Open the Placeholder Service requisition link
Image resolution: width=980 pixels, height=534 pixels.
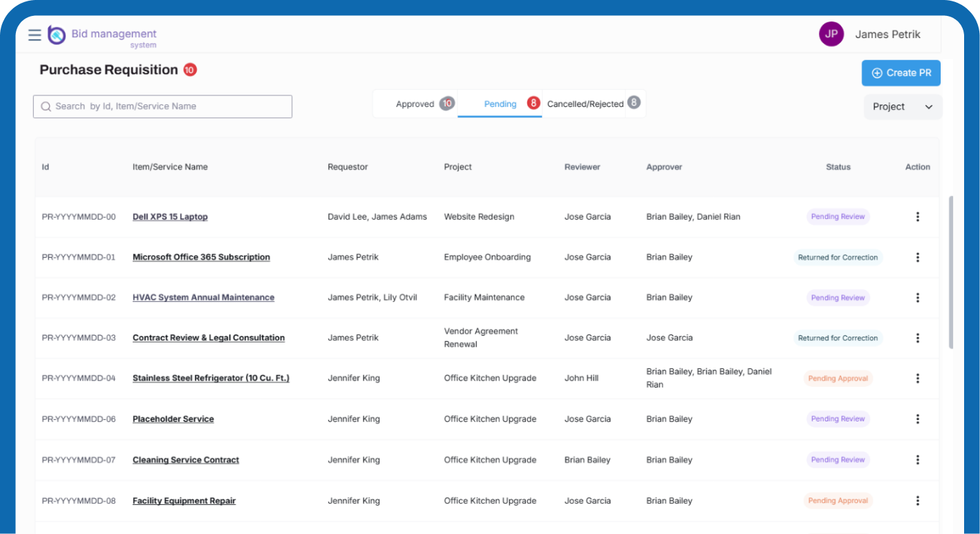click(173, 419)
